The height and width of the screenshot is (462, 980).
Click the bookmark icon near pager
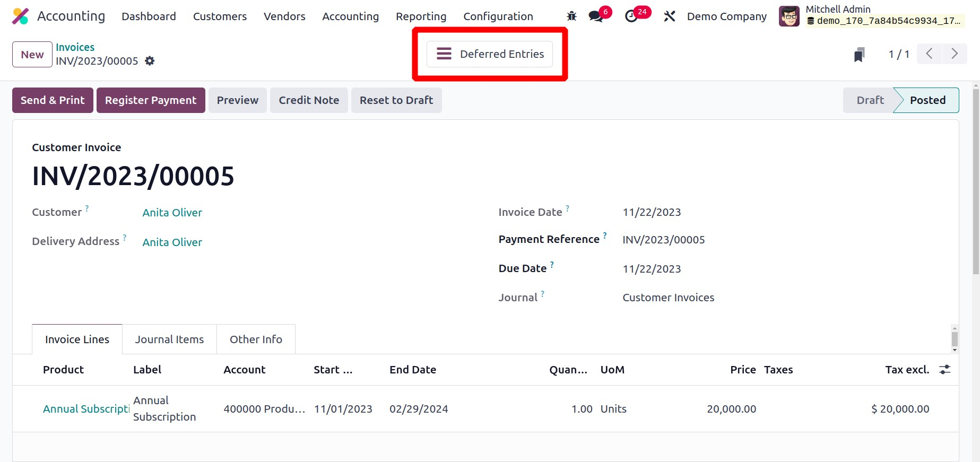pyautogui.click(x=859, y=55)
